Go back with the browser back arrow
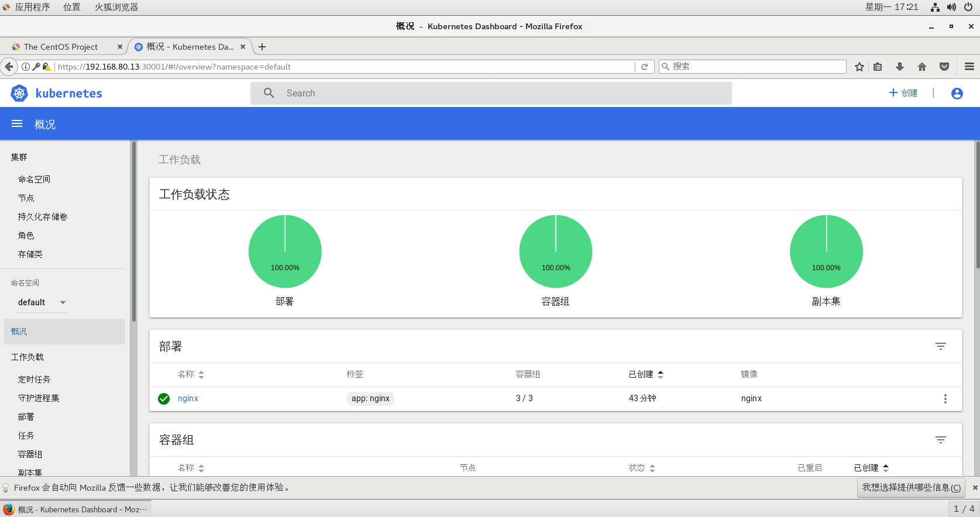Image resolution: width=980 pixels, height=517 pixels. click(9, 67)
